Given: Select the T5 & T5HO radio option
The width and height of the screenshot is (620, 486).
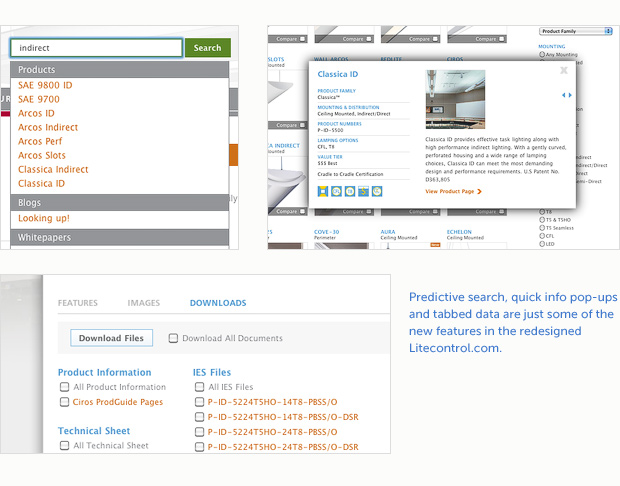Looking at the screenshot, I should tap(542, 219).
